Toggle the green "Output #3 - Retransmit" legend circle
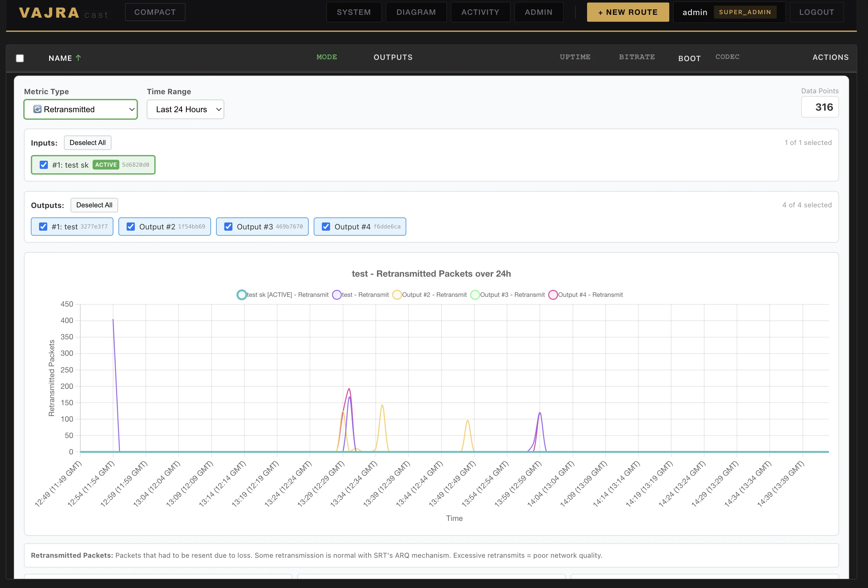Image resolution: width=868 pixels, height=588 pixels. pos(475,295)
